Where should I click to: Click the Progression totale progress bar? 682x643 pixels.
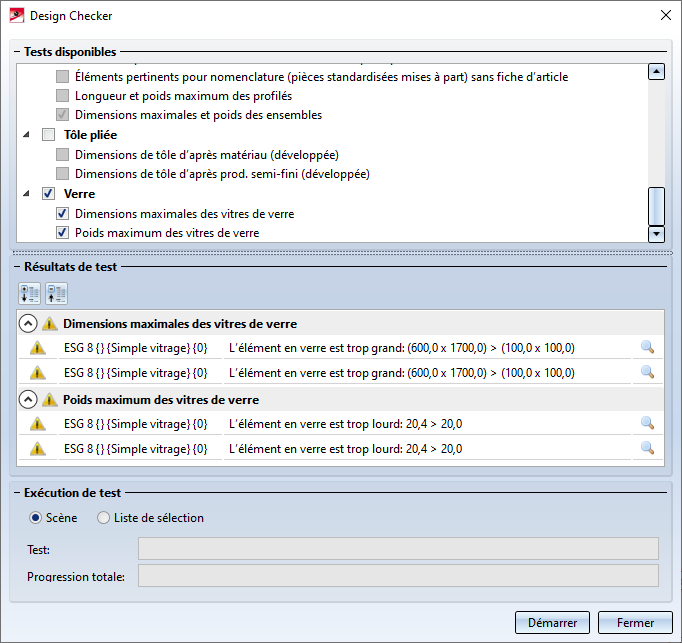click(x=398, y=576)
